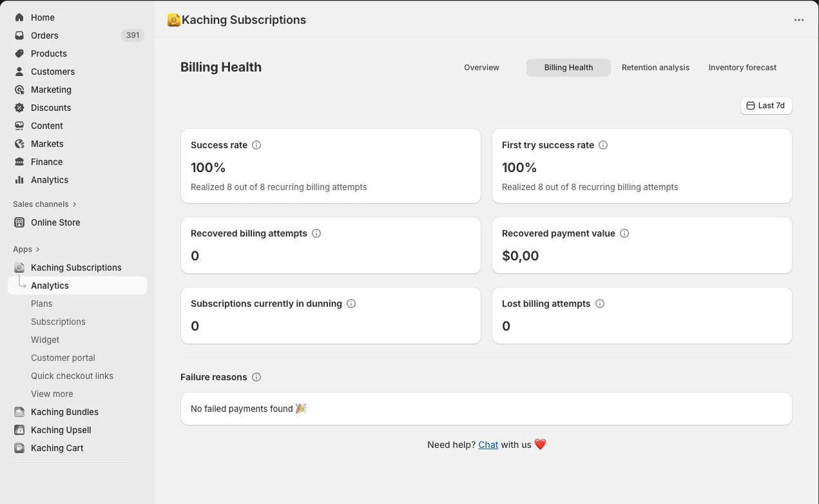Switch to the Retention analysis tab
The width and height of the screenshot is (819, 504).
[x=655, y=68]
